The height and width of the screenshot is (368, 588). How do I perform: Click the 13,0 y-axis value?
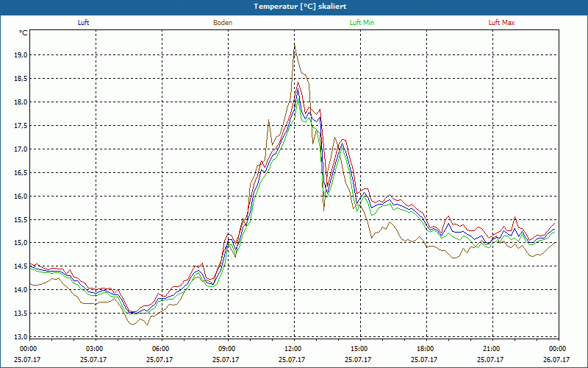pos(22,336)
